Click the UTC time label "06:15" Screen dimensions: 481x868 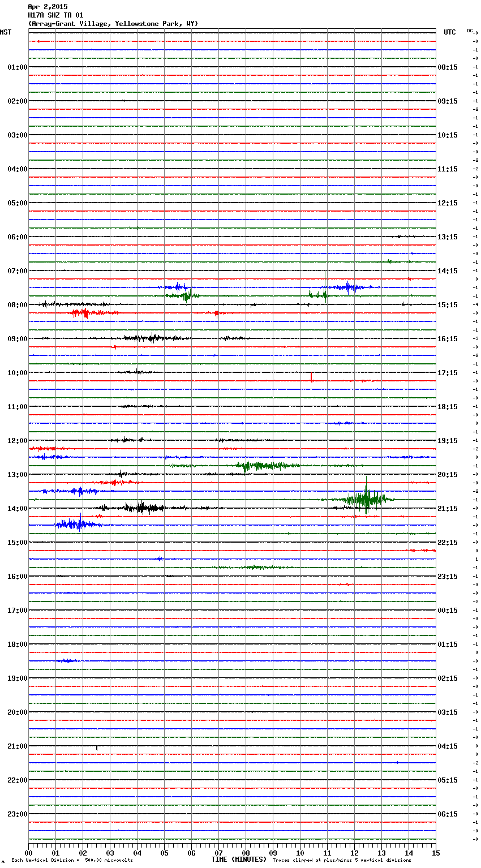(x=448, y=814)
